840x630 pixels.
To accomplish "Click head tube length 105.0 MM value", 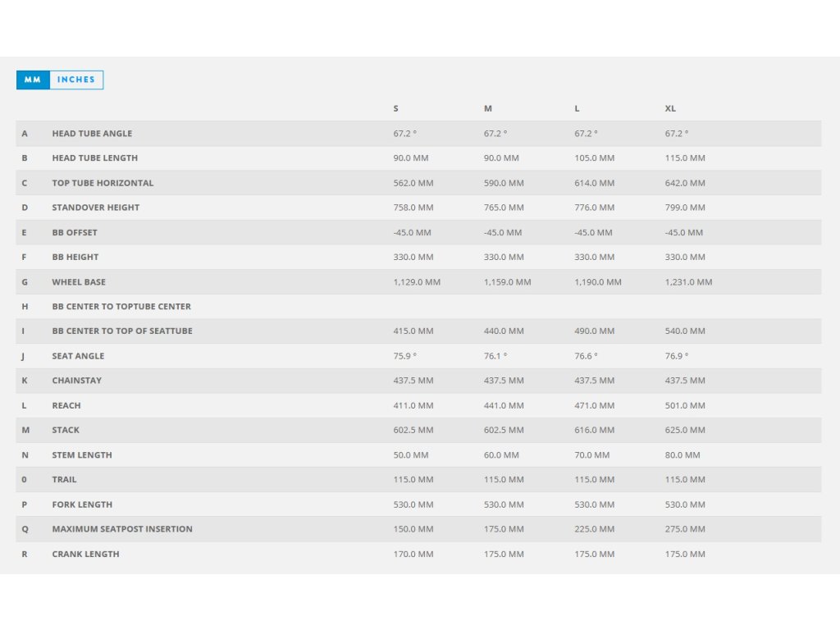I will tap(594, 158).
